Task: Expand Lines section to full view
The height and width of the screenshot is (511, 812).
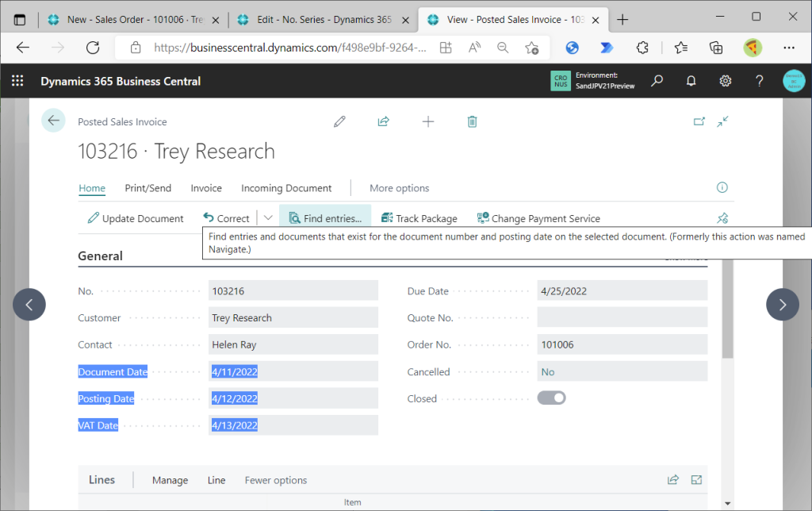Action: (696, 480)
